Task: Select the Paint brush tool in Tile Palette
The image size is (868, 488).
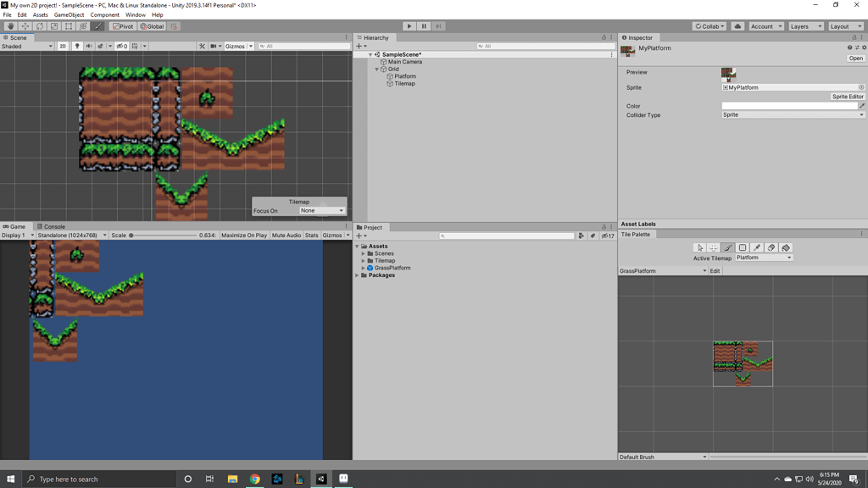Action: (x=727, y=245)
